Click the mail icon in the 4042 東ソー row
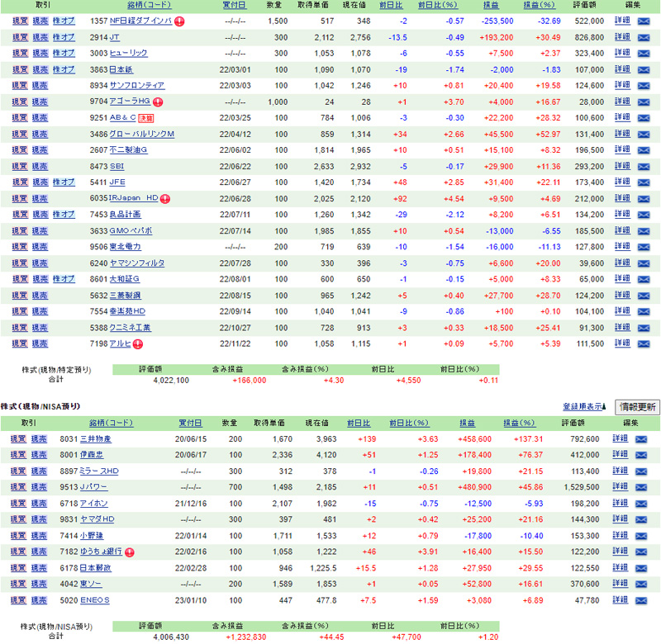 click(x=641, y=585)
